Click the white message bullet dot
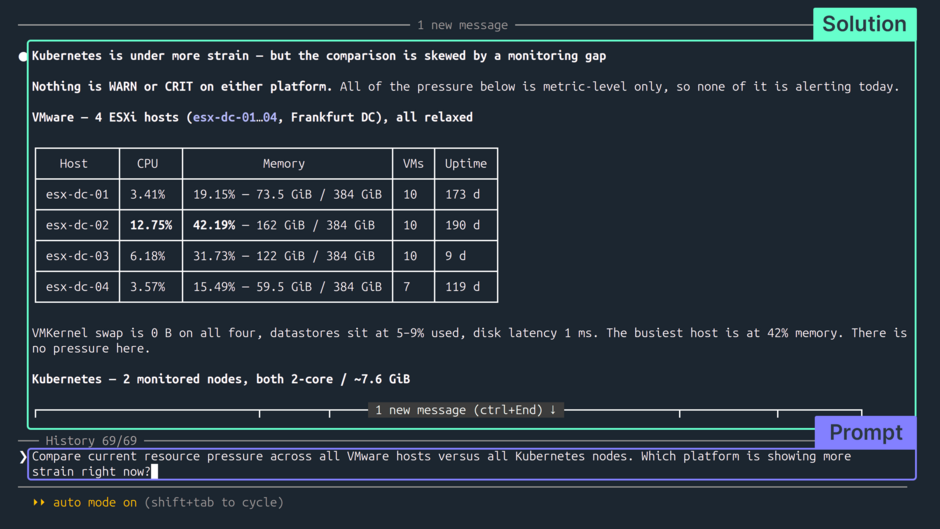 23,56
